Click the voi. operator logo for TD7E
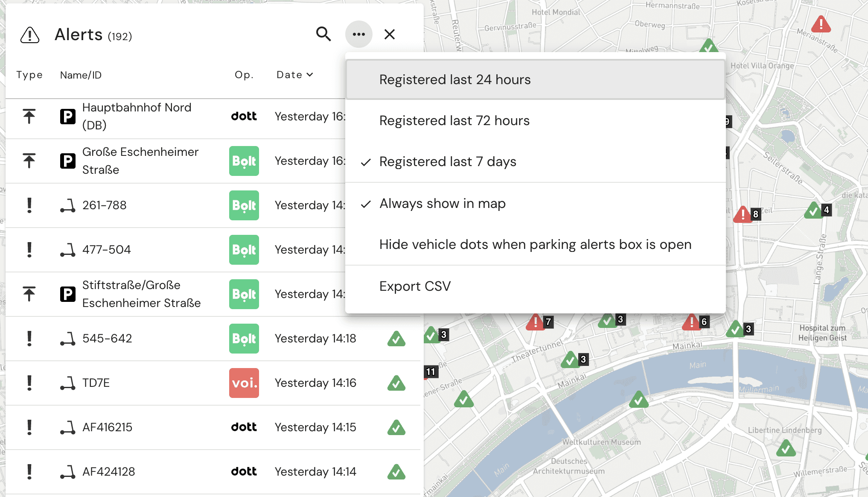Screen dimensions: 868x497 [x=244, y=383]
